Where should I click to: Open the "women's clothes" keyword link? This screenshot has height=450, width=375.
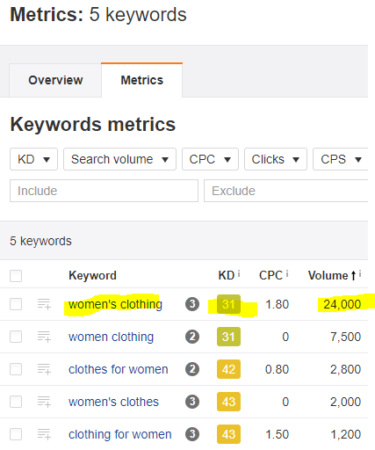pos(114,402)
